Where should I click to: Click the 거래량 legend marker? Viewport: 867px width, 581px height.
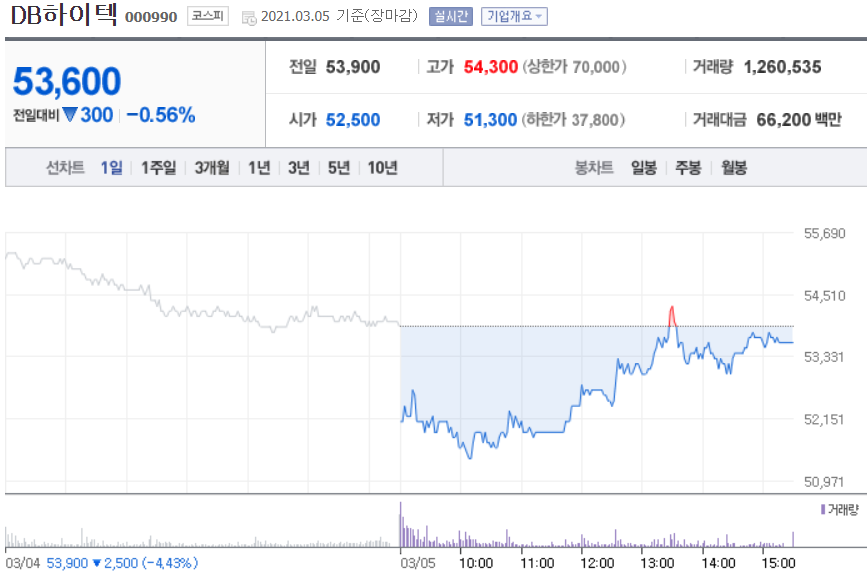pos(823,509)
